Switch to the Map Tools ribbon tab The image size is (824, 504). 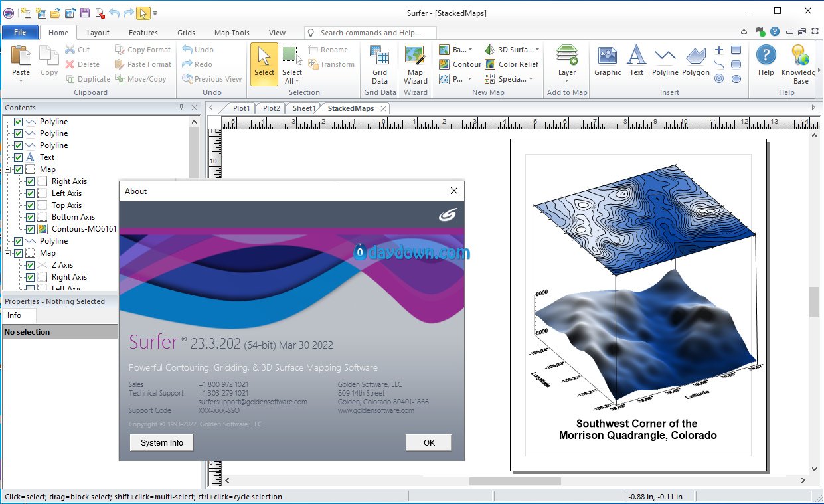click(x=232, y=33)
